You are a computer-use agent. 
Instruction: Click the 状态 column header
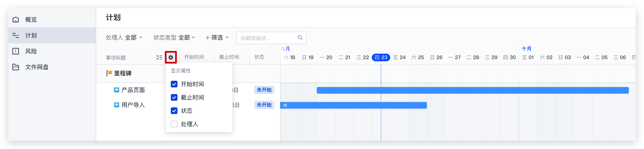pyautogui.click(x=259, y=57)
